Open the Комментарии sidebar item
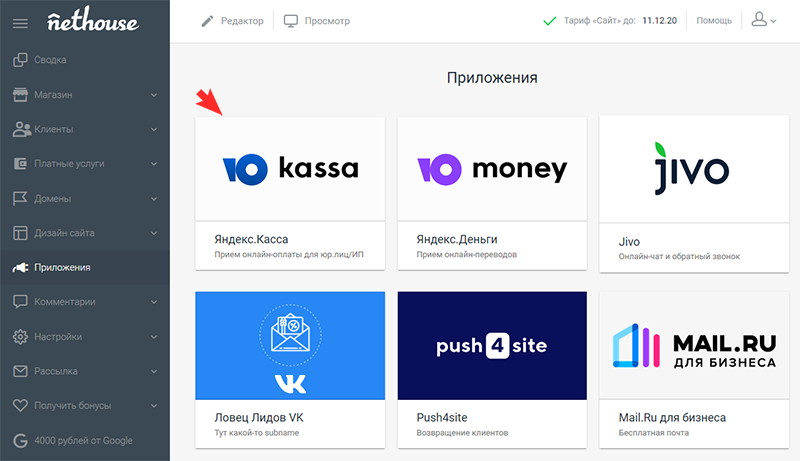This screenshot has height=461, width=800. click(85, 302)
